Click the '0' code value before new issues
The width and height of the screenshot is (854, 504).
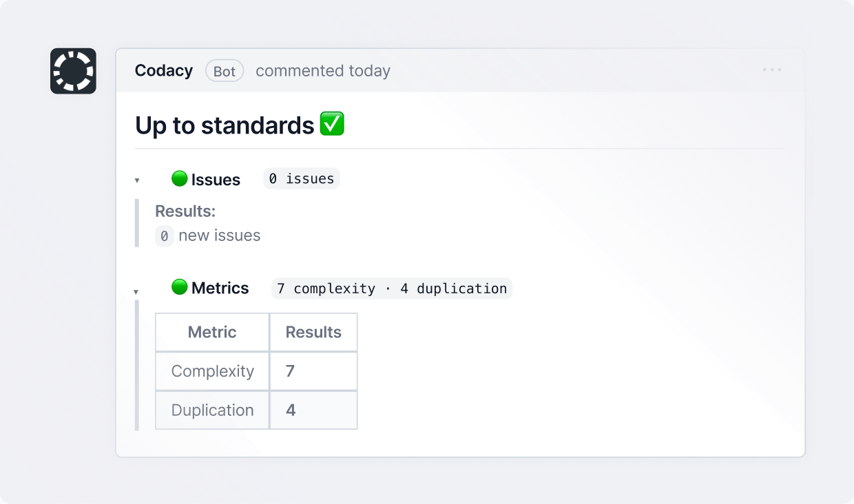pyautogui.click(x=164, y=236)
